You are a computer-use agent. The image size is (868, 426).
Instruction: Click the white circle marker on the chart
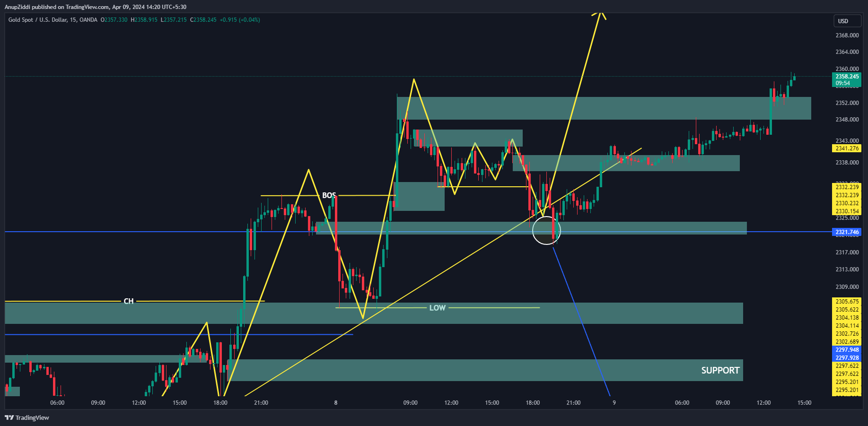pos(546,230)
